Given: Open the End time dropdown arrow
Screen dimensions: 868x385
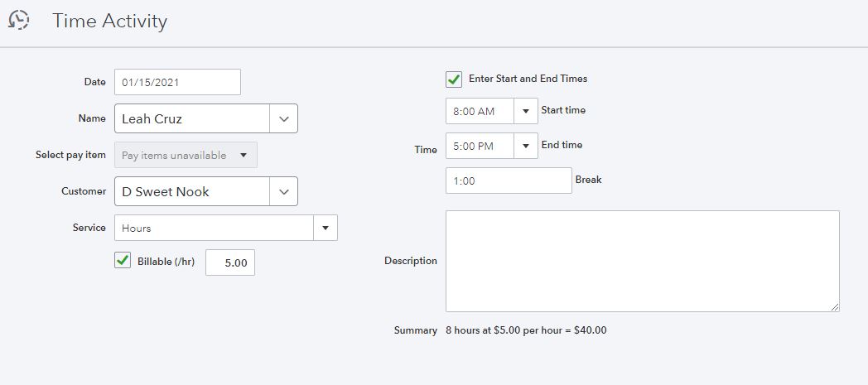Looking at the screenshot, I should tap(525, 147).
